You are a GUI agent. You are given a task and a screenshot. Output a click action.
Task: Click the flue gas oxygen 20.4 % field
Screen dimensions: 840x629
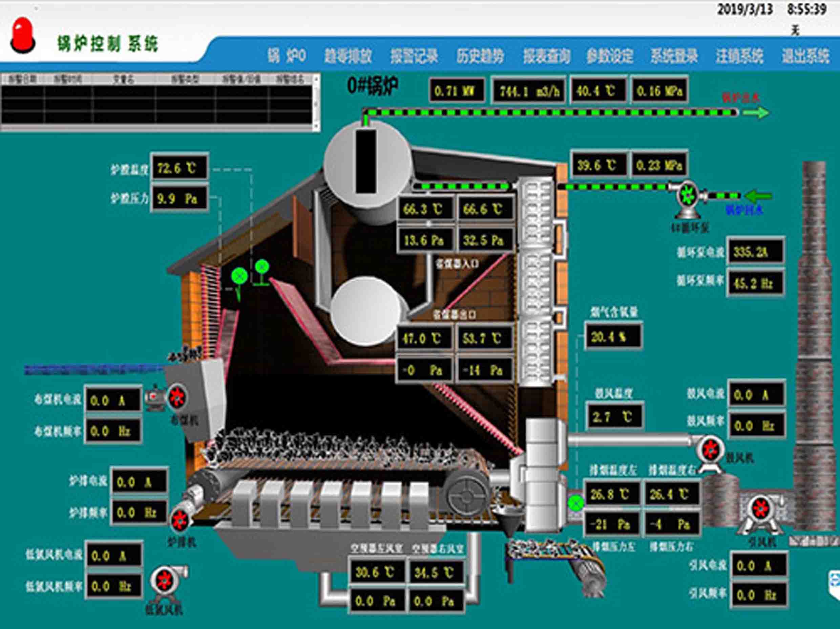613,336
